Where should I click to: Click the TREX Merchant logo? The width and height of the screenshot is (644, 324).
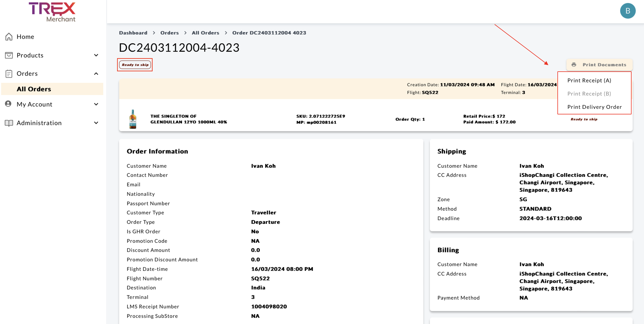[x=53, y=12]
